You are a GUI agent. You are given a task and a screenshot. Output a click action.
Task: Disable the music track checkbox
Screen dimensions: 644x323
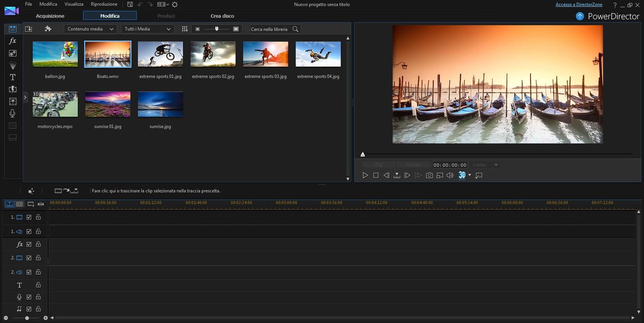pos(29,309)
